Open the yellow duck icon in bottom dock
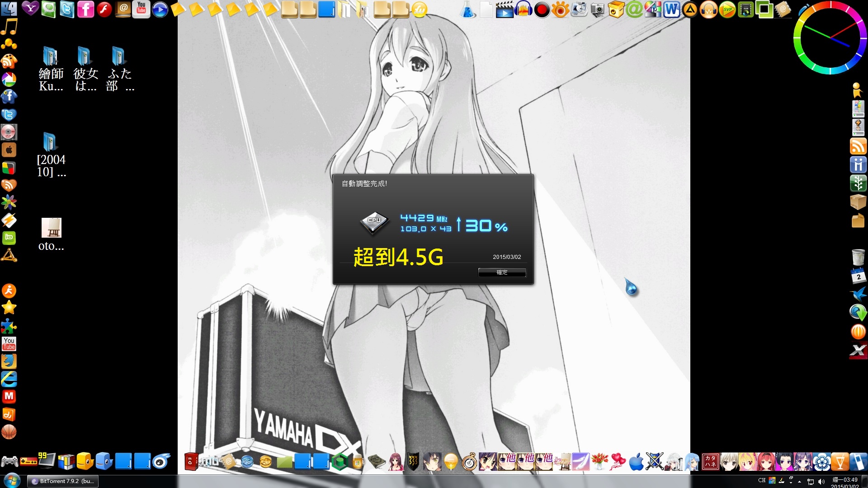This screenshot has width=868, height=488. tap(85, 461)
